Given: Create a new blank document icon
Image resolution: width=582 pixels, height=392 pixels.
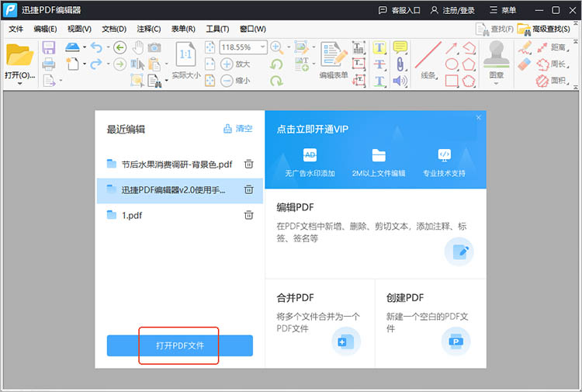Looking at the screenshot, I should pos(72,64).
